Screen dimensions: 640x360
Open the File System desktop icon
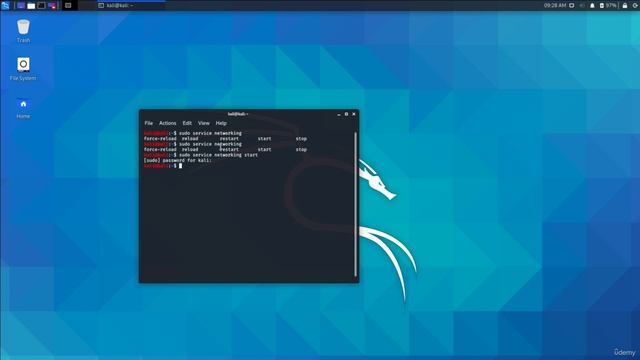click(x=23, y=69)
